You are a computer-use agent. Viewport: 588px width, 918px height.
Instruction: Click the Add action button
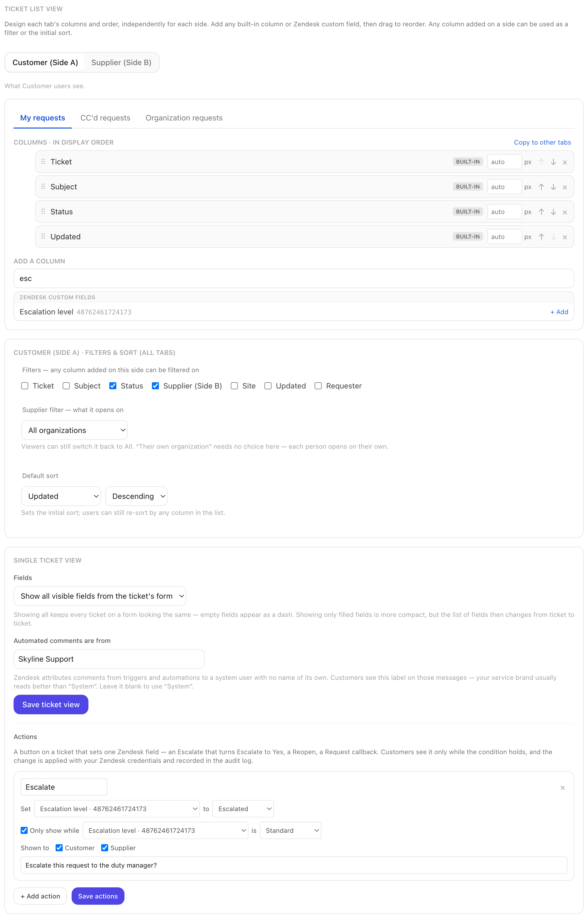(x=40, y=896)
